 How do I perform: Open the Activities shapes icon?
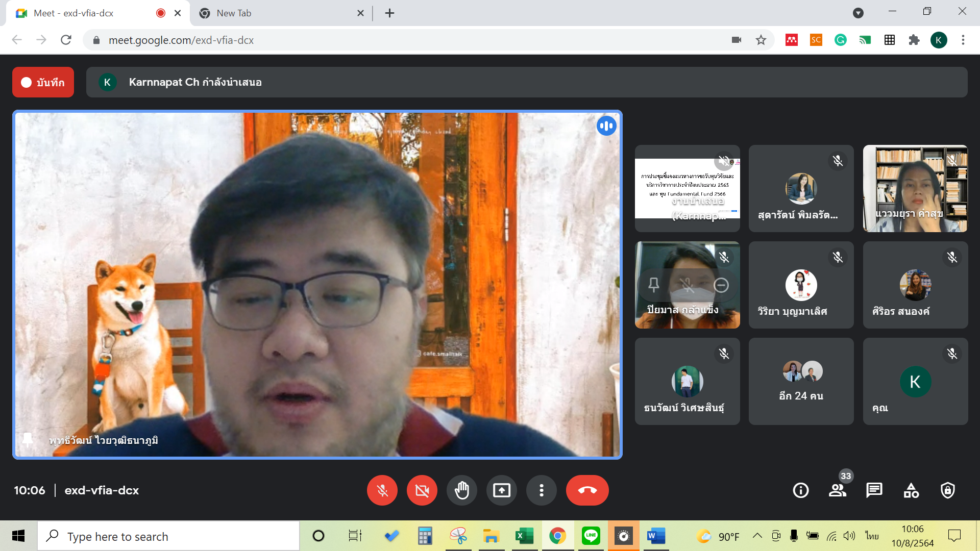point(911,490)
